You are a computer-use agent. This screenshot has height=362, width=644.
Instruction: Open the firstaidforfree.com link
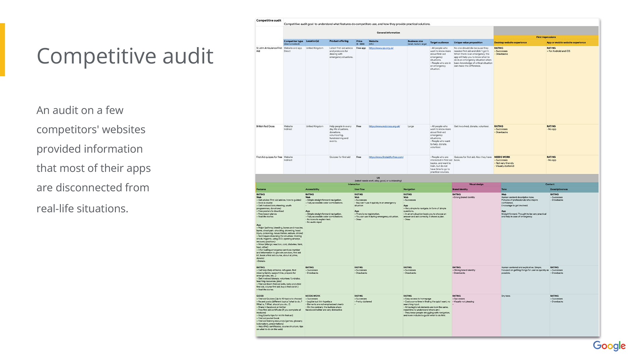tap(386, 157)
